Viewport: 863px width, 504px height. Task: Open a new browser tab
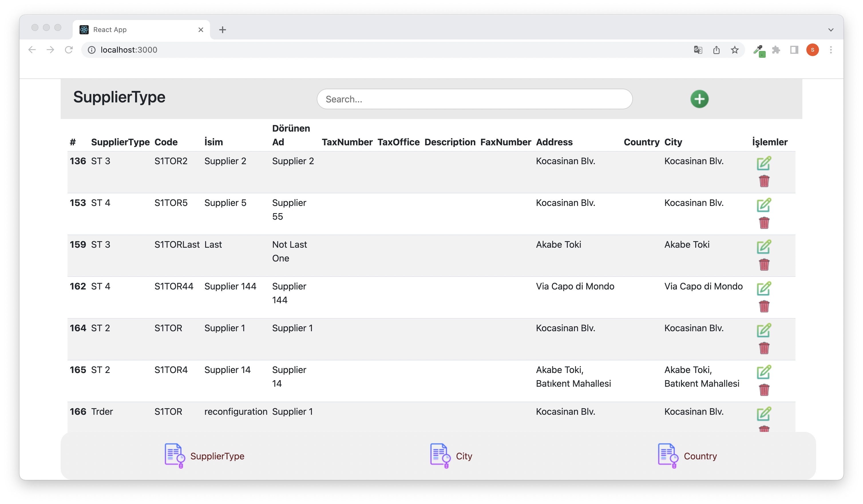coord(222,30)
